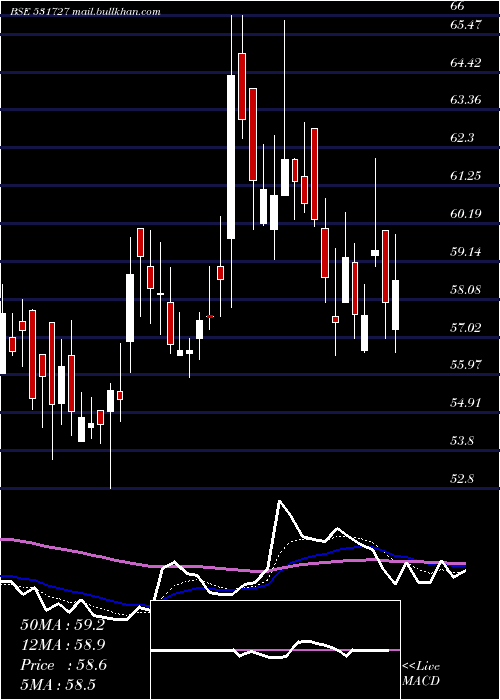Click the 55.97 price axis label
Viewport: 500px width, 700px height.
click(x=466, y=365)
